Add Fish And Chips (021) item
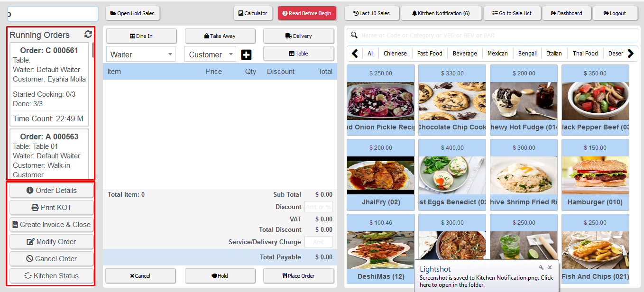Viewport: 644px width, 292px height. tap(595, 249)
